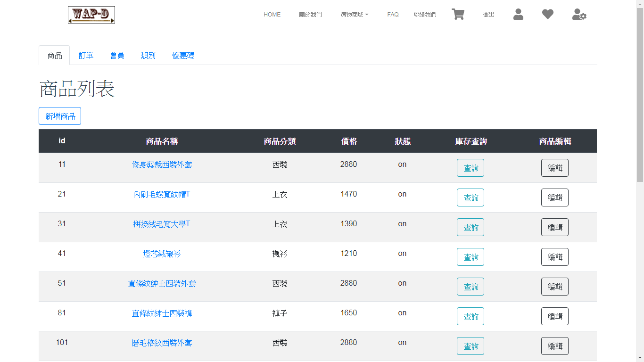Click price cell 1470

348,194
